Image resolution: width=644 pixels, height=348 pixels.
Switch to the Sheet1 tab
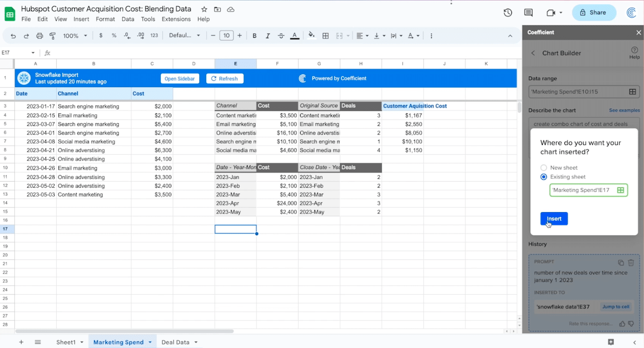66,342
